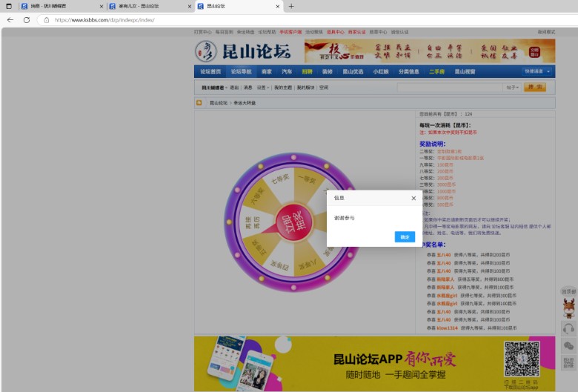Click the RSS feed icon beside the breadcrumb
578x392 pixels.
pyautogui.click(x=199, y=103)
